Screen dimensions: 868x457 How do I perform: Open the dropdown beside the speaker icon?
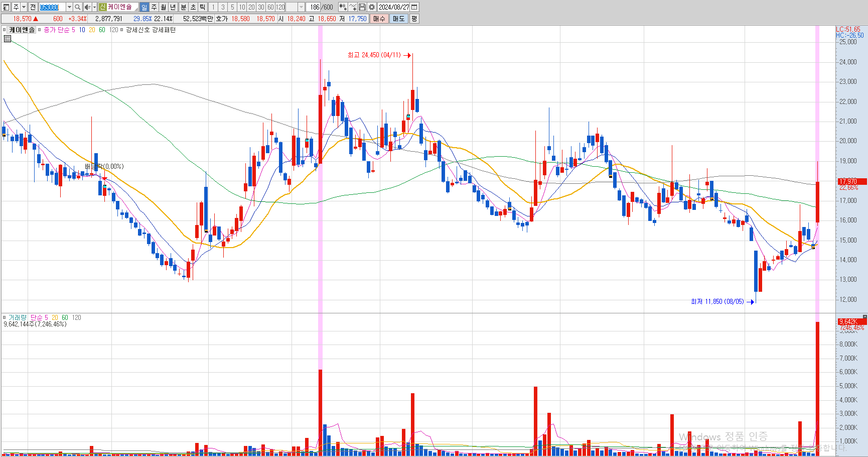point(94,7)
